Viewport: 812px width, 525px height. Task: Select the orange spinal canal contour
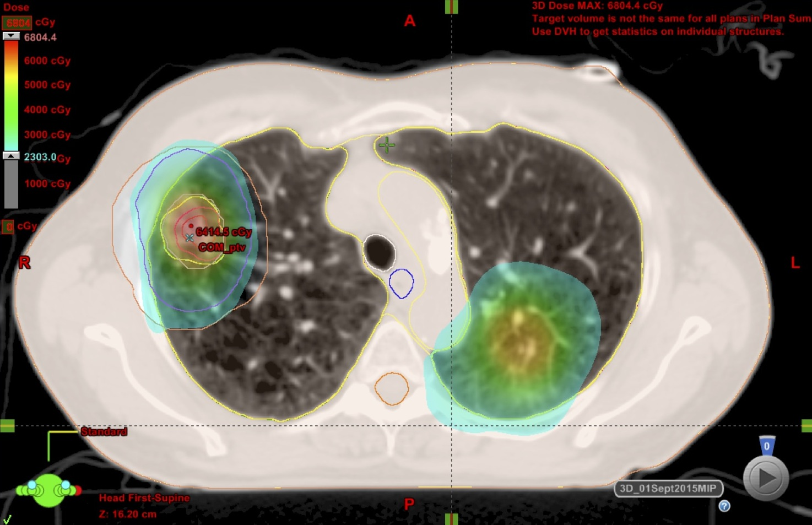(x=392, y=388)
